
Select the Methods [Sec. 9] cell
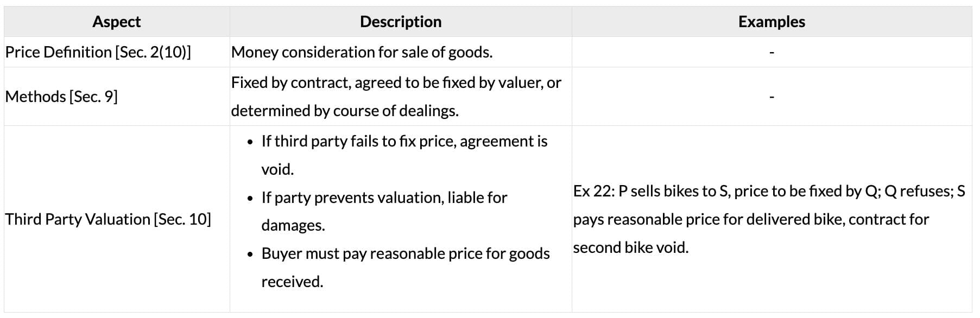[61, 97]
